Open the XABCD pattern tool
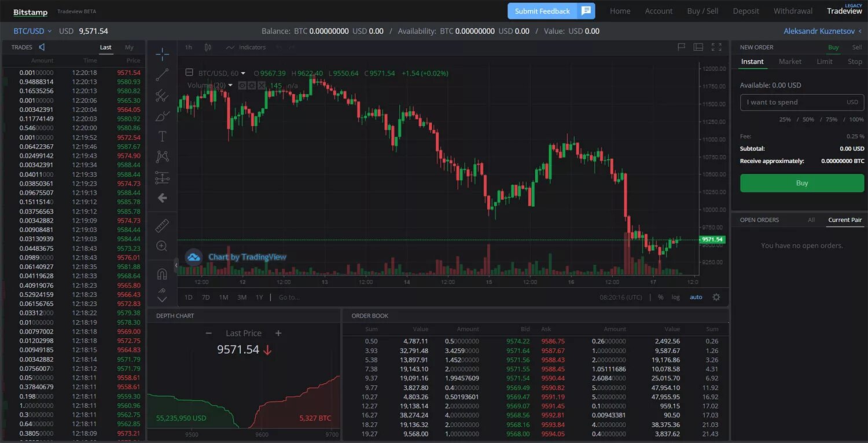 pos(162,156)
